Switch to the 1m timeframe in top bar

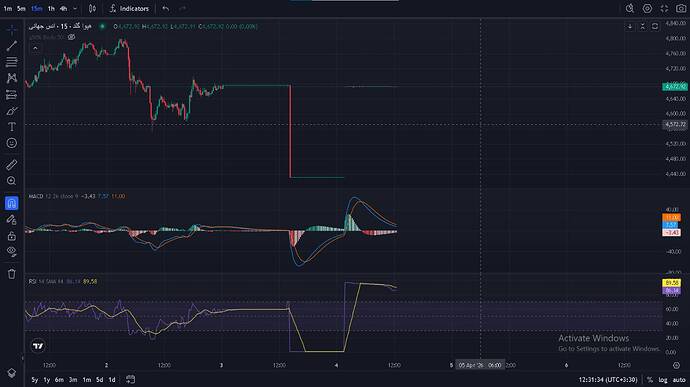click(x=8, y=8)
